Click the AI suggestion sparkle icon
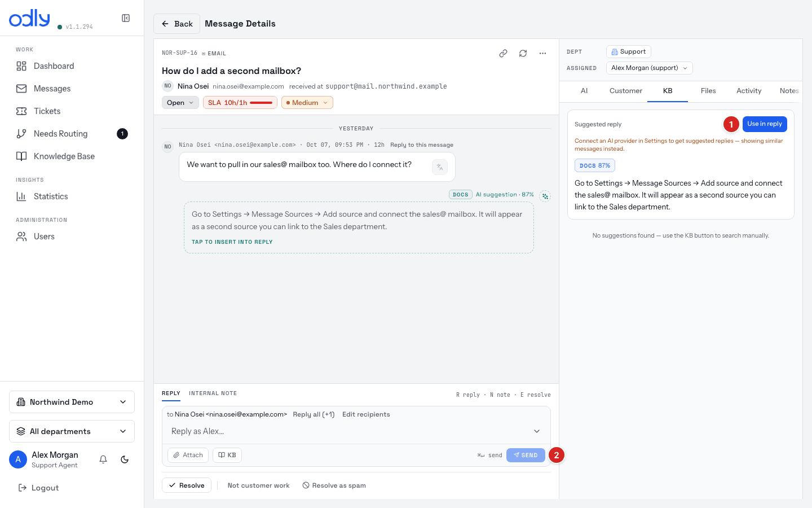The height and width of the screenshot is (508, 812). coord(545,196)
